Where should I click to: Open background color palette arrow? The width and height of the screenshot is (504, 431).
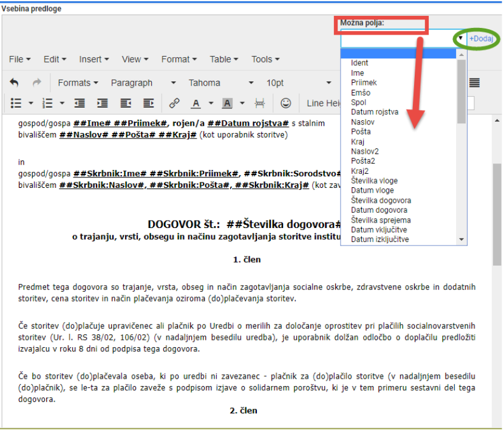tap(242, 103)
